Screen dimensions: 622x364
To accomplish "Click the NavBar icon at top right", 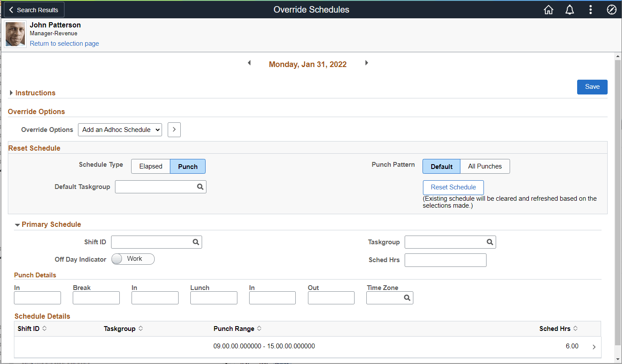I will [x=611, y=10].
